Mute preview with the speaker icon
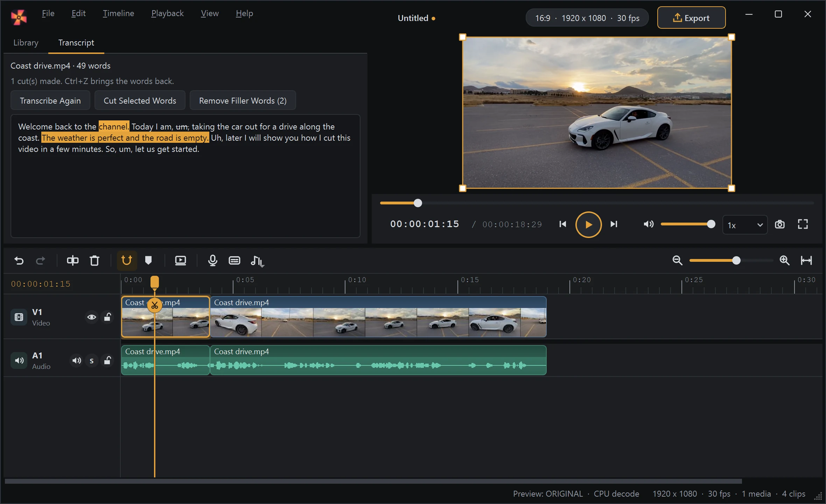 (649, 224)
